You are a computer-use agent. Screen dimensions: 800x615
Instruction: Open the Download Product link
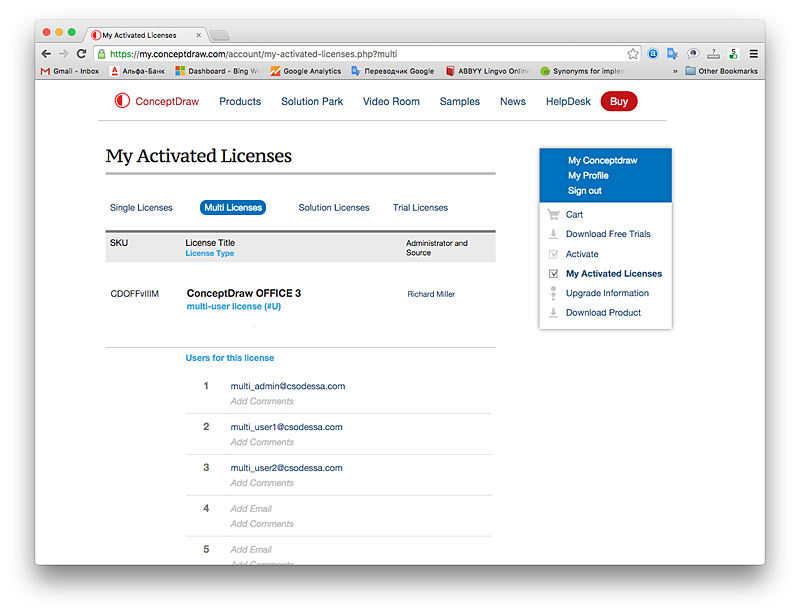tap(603, 312)
